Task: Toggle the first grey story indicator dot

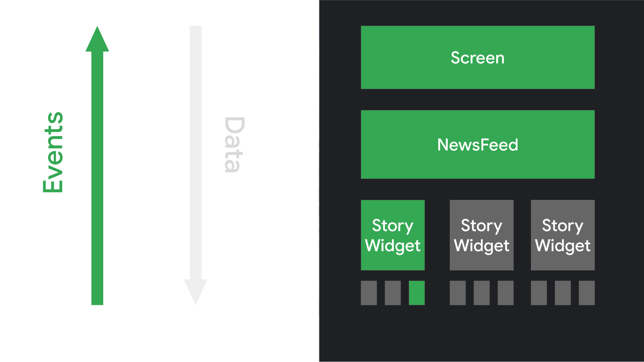Action: click(369, 292)
